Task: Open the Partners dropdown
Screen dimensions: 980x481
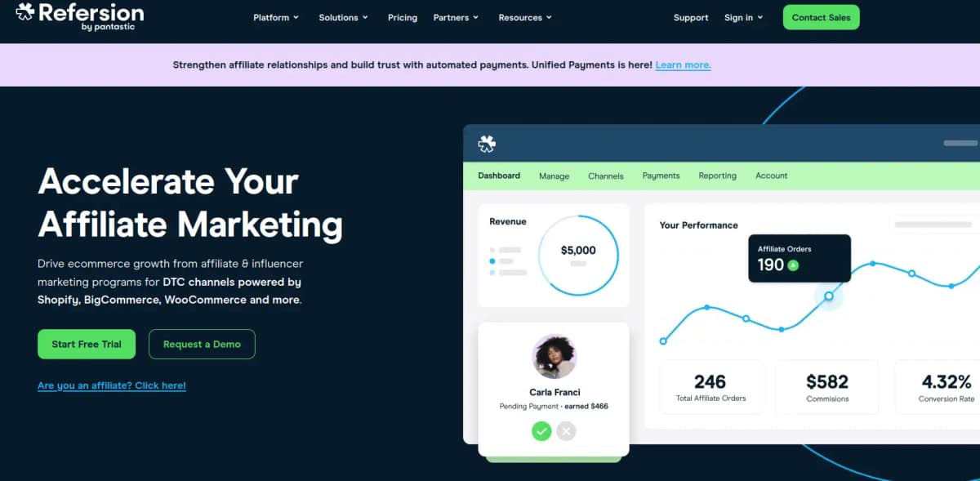Action: 456,17
